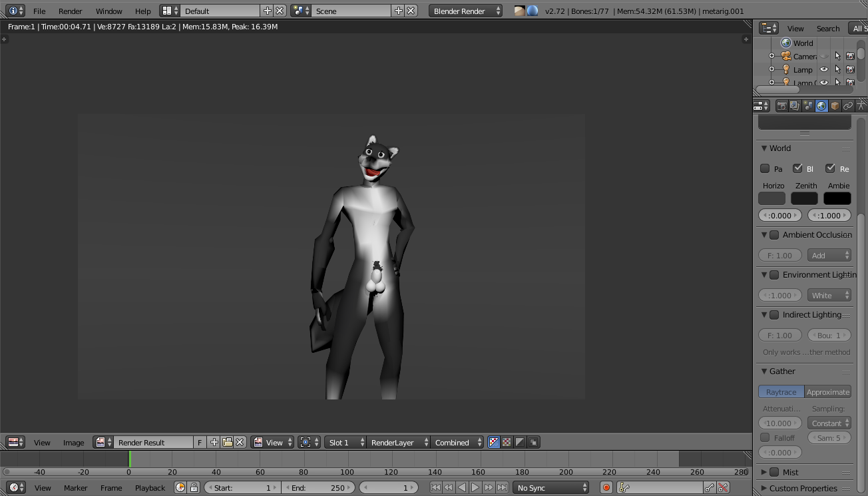
Task: Open the Blender Render engine dropdown
Action: pos(466,11)
